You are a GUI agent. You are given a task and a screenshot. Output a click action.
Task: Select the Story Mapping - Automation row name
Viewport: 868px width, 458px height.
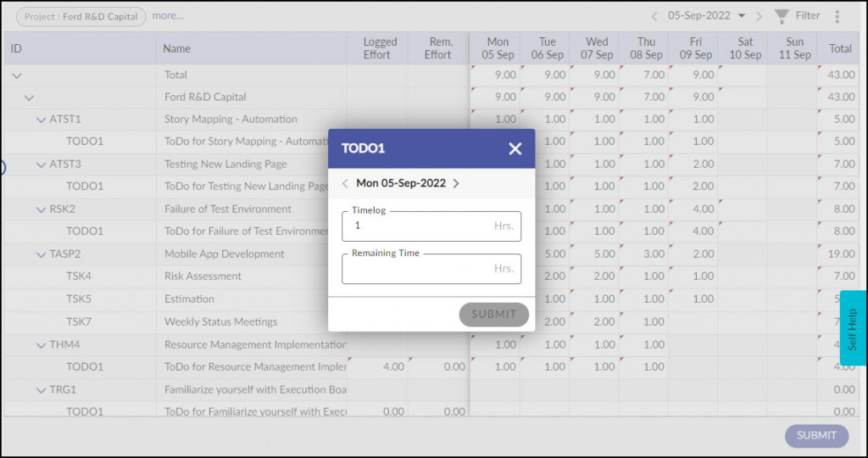coord(231,119)
